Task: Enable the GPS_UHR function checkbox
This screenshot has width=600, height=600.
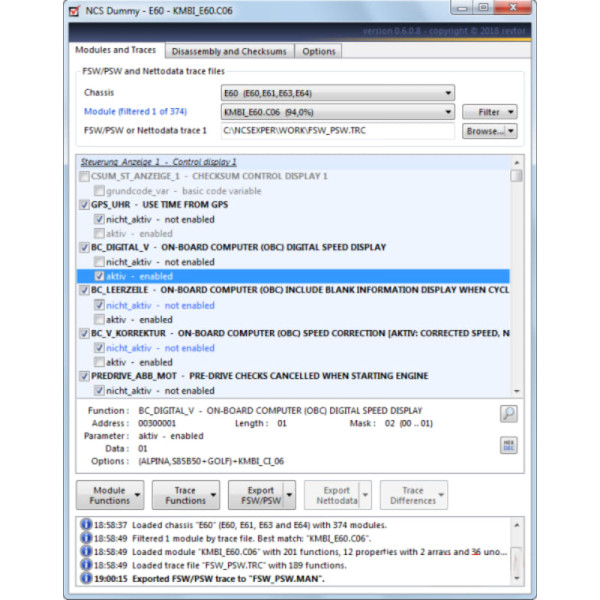Action: (84, 204)
